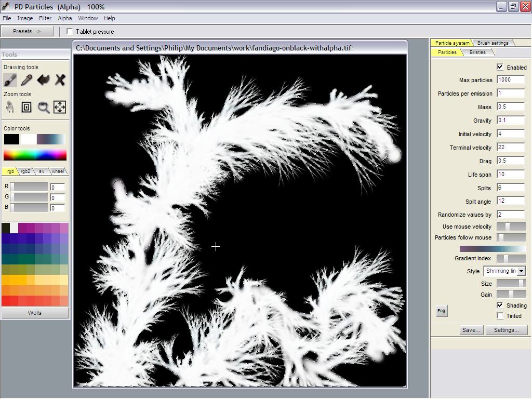Open the Filter menu
This screenshot has width=532, height=399.
pyautogui.click(x=45, y=18)
